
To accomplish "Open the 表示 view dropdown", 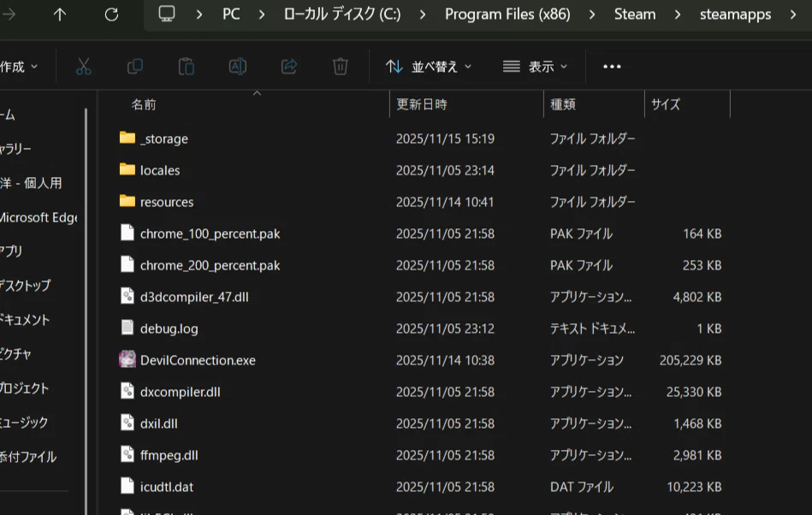I will (536, 67).
